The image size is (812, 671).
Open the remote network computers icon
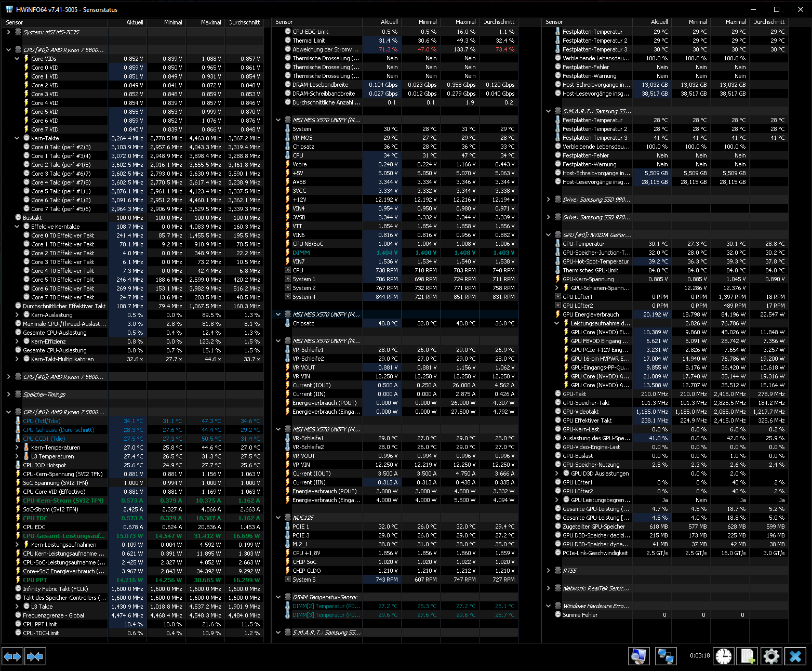[x=666, y=656]
